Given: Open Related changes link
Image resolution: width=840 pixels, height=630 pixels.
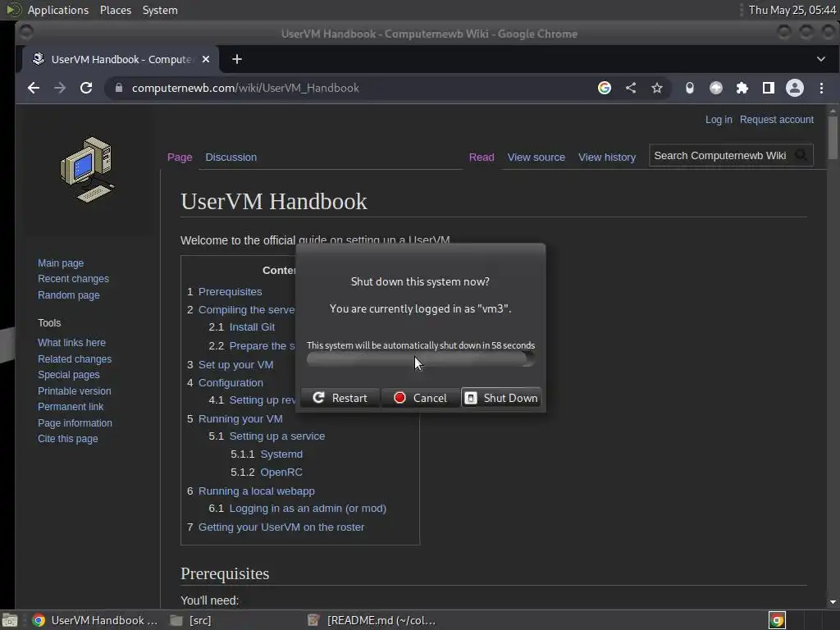Looking at the screenshot, I should [x=75, y=359].
